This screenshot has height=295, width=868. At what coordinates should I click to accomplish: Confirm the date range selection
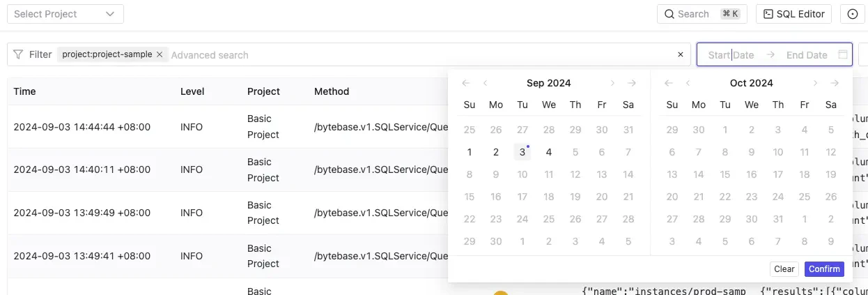tap(824, 269)
